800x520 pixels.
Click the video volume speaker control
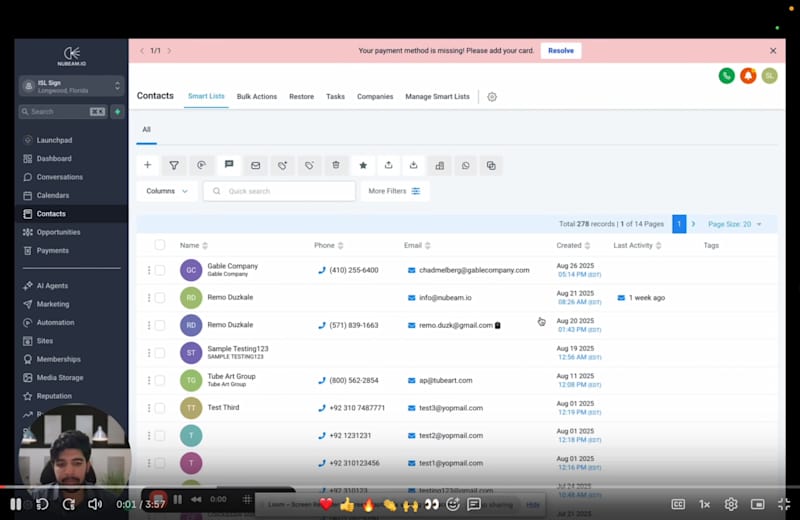tap(95, 504)
